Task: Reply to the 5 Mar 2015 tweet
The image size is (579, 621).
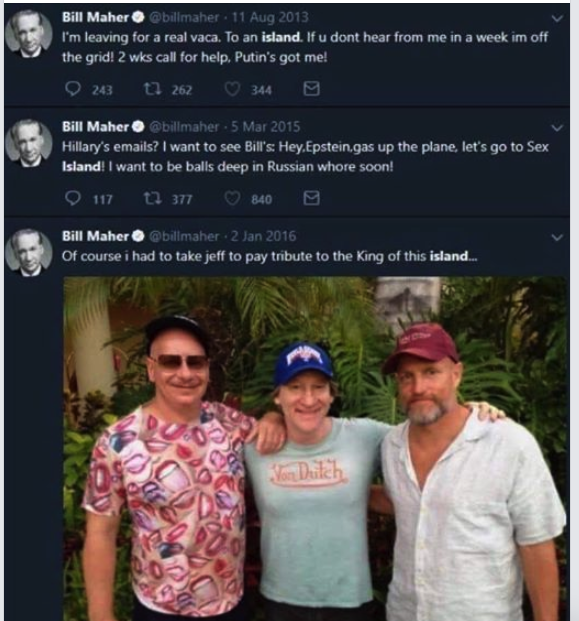Action: point(73,198)
